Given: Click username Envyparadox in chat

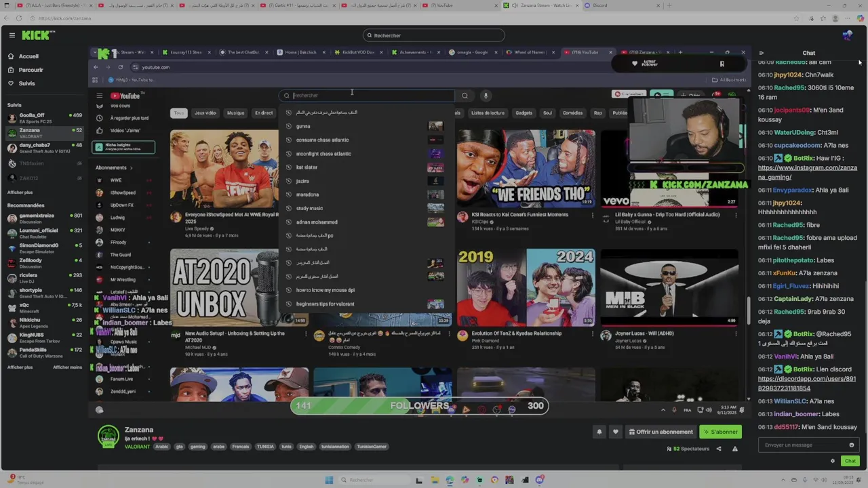Looking at the screenshot, I should (x=792, y=190).
